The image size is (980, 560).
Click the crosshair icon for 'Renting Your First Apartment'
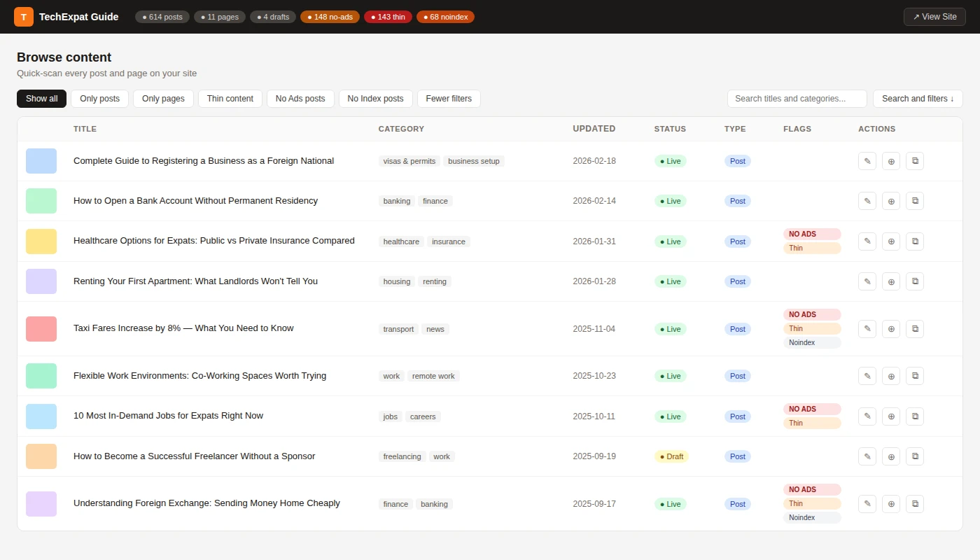[x=890, y=281]
